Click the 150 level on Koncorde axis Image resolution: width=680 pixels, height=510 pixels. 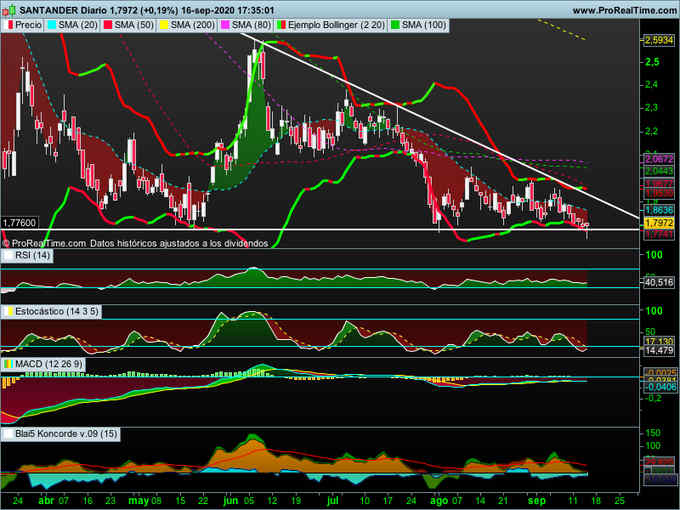[x=653, y=433]
